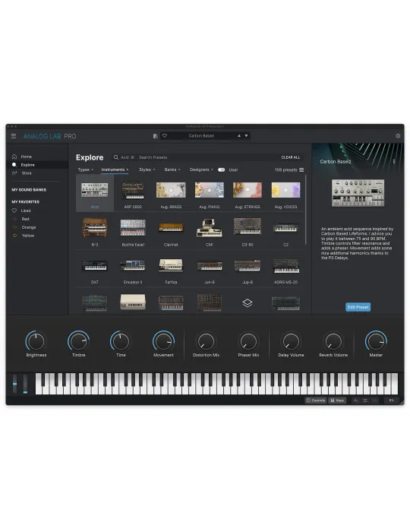
Task: Expand the Banks filter dropdown
Action: [172, 169]
